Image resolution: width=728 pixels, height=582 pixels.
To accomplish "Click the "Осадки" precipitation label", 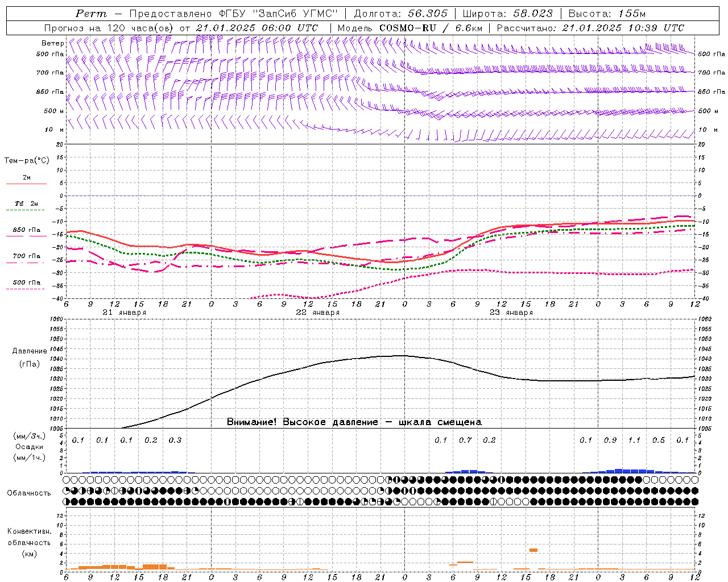I will tap(29, 447).
